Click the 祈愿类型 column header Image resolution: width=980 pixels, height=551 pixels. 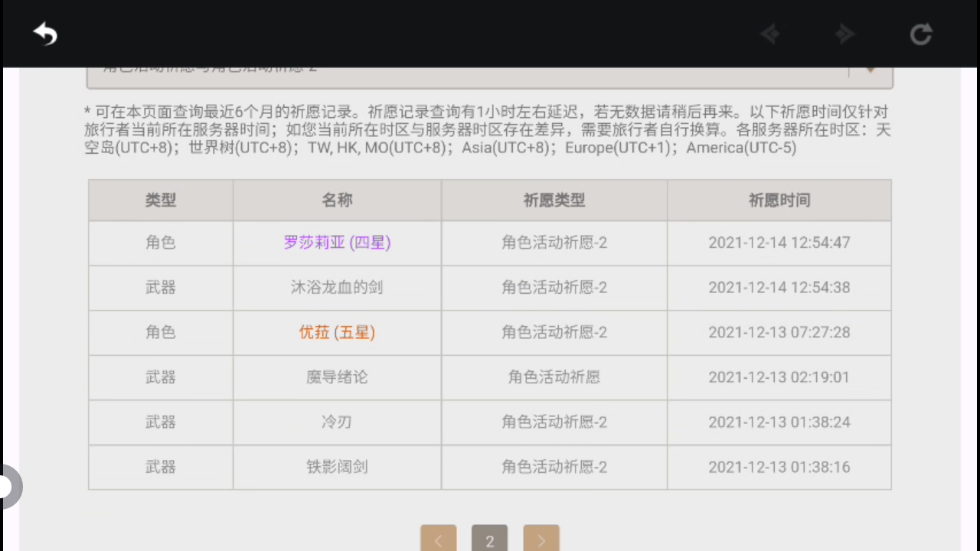pos(554,201)
